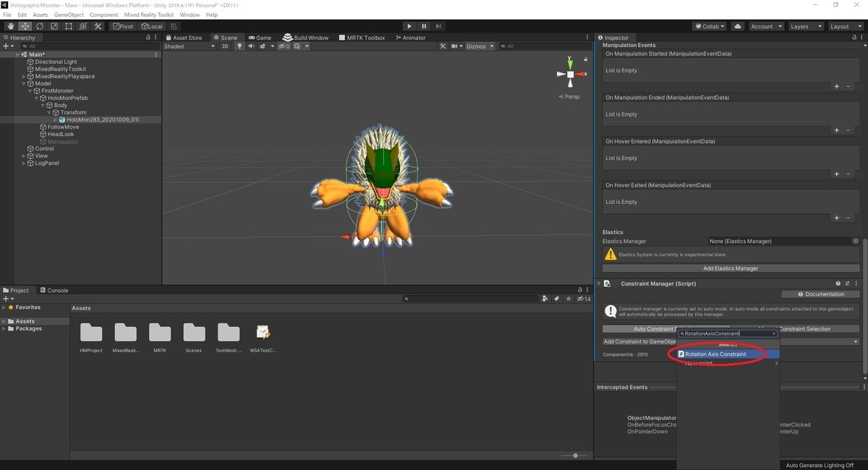This screenshot has width=868, height=470.
Task: Open the Layers dropdown
Action: point(806,26)
